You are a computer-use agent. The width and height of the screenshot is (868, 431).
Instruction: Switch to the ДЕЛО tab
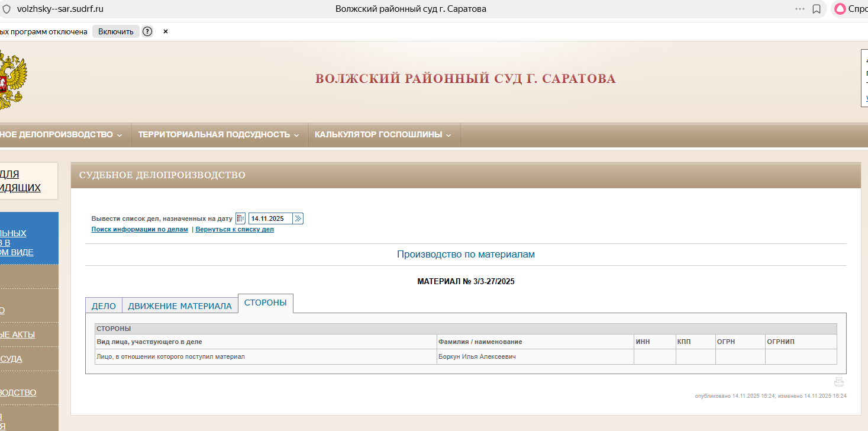click(104, 305)
